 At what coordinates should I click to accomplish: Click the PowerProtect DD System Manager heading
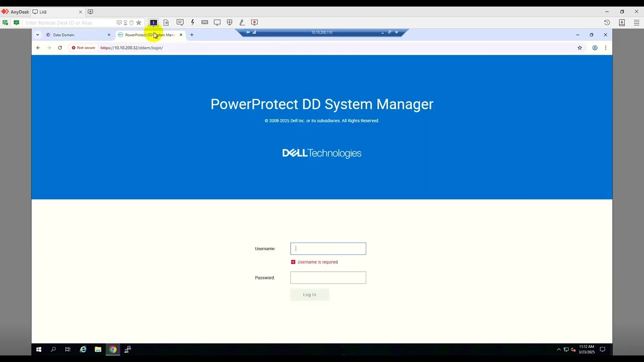322,104
